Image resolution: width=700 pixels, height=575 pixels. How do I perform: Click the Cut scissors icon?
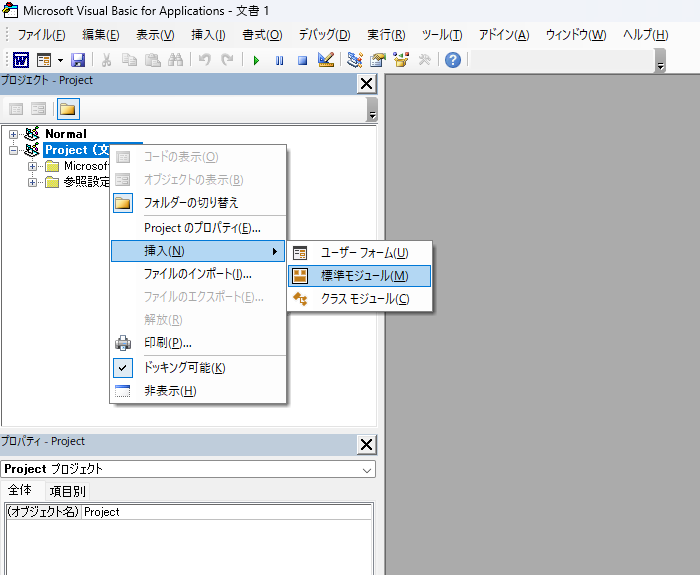(x=106, y=59)
